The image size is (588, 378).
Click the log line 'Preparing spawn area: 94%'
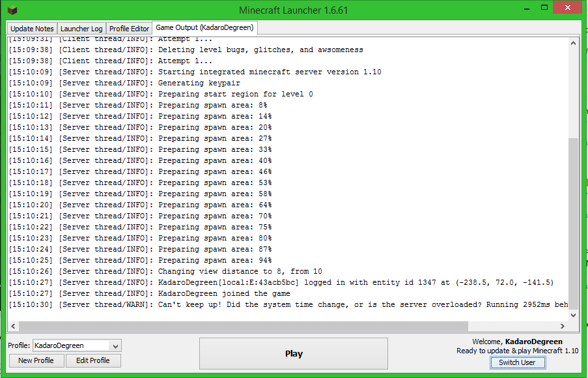pos(140,260)
